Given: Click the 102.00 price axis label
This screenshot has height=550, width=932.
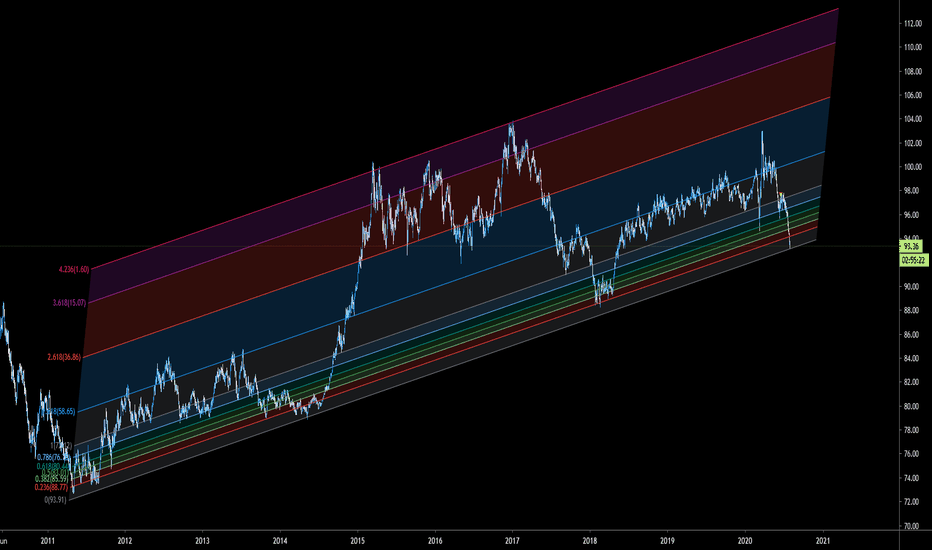Looking at the screenshot, I should [913, 143].
